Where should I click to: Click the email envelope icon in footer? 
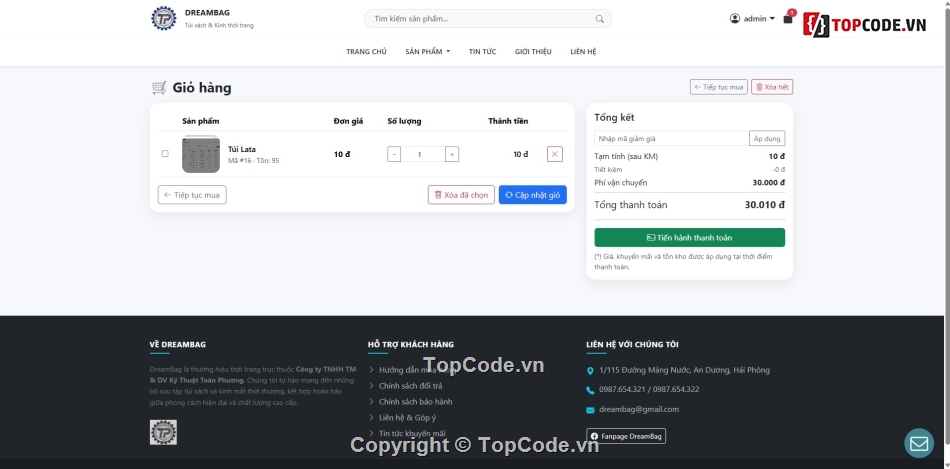pos(590,410)
